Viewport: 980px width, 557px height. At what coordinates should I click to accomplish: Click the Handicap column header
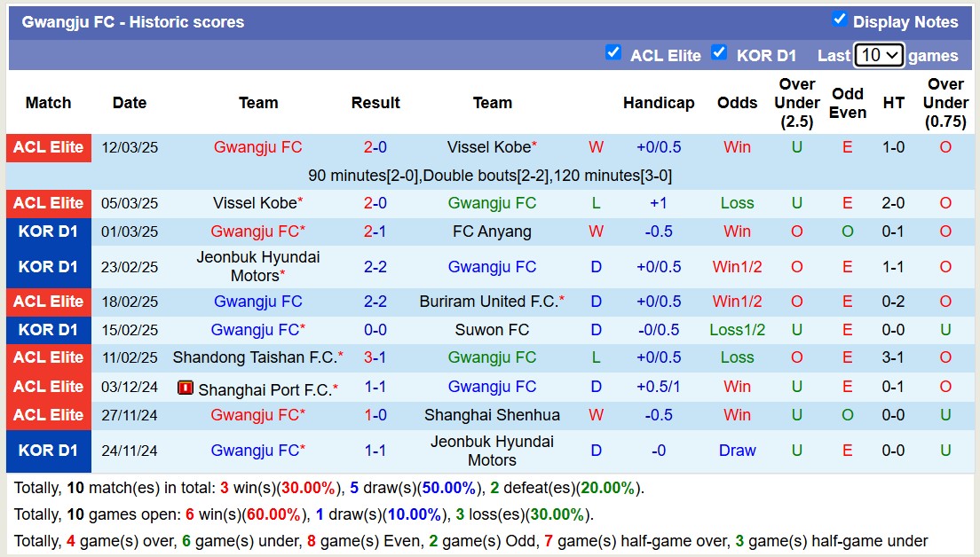[x=659, y=103]
